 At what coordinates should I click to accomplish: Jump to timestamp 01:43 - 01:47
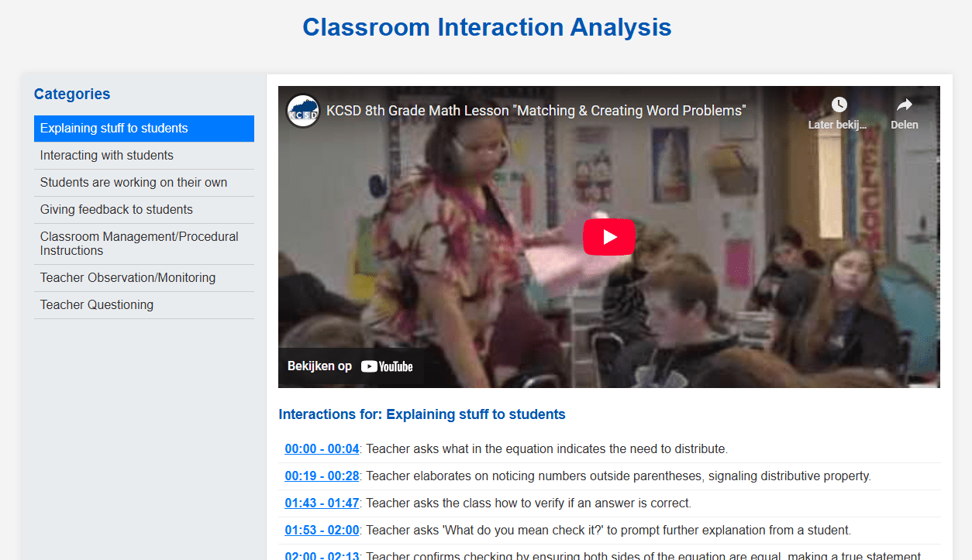point(322,503)
